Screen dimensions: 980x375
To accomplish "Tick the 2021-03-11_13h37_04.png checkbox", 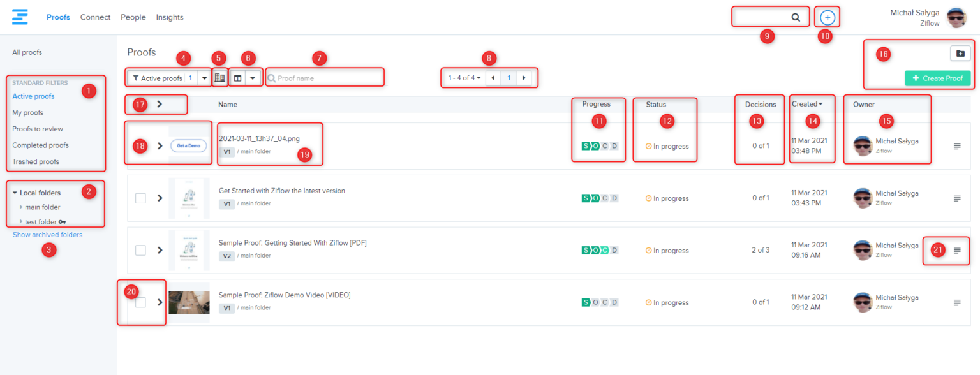I will pyautogui.click(x=142, y=145).
